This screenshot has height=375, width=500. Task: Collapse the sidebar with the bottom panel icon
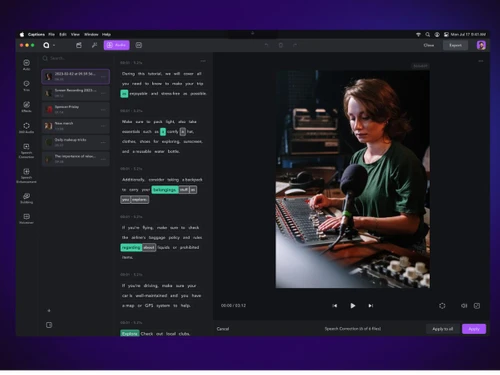tap(49, 325)
